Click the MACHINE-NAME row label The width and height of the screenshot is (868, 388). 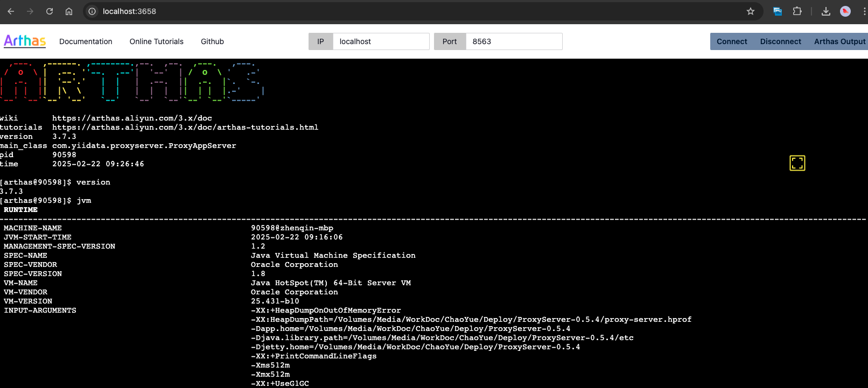33,228
